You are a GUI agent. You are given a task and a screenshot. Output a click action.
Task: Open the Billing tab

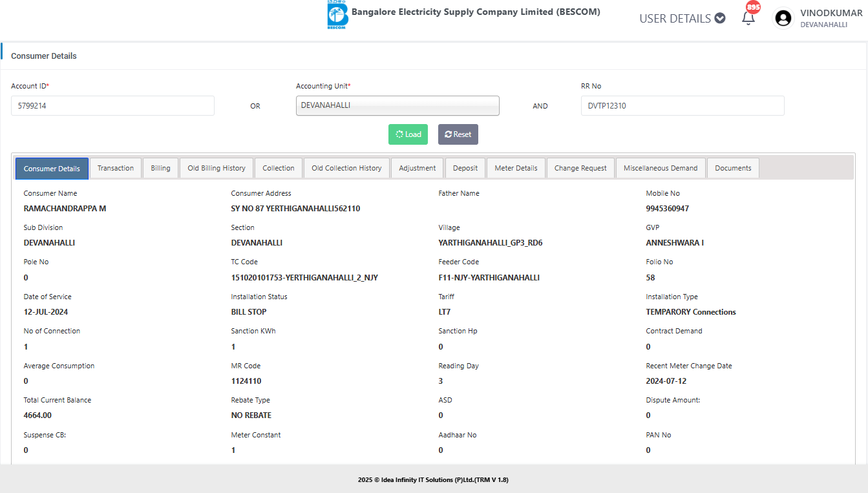[160, 168]
